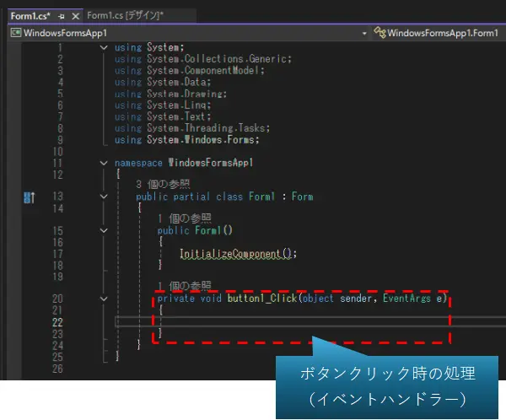Collapse the using directives block
This screenshot has height=420, width=506.
pos(104,48)
